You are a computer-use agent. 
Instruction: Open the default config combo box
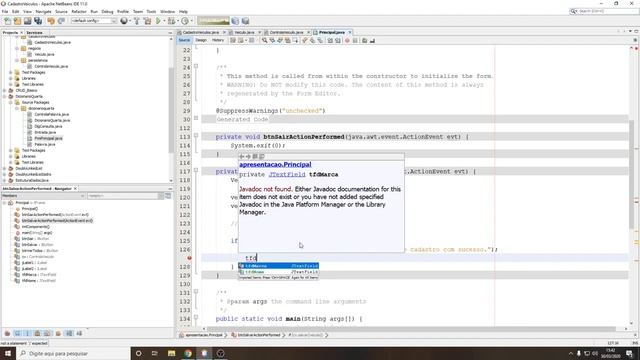point(93,21)
